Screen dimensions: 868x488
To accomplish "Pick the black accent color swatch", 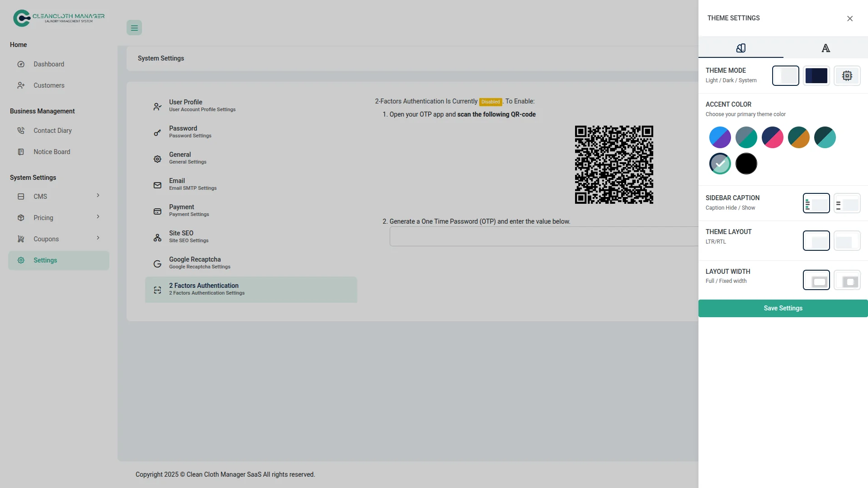I will pyautogui.click(x=746, y=164).
